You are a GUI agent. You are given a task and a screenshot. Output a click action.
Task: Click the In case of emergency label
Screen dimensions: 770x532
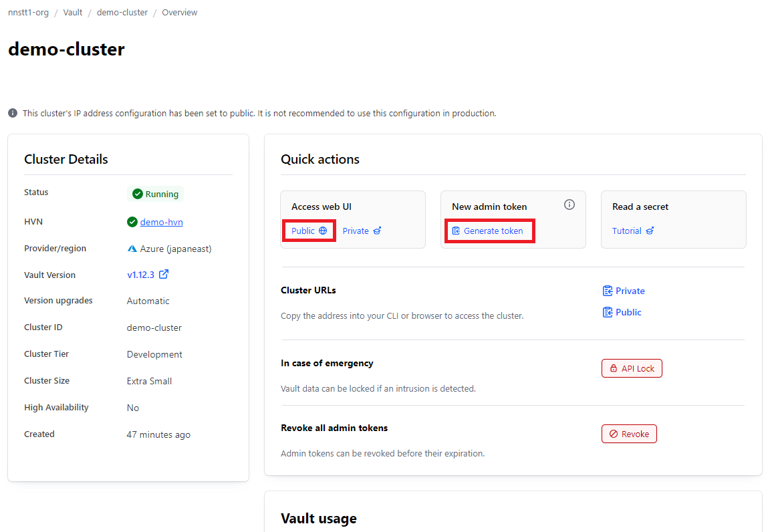327,363
